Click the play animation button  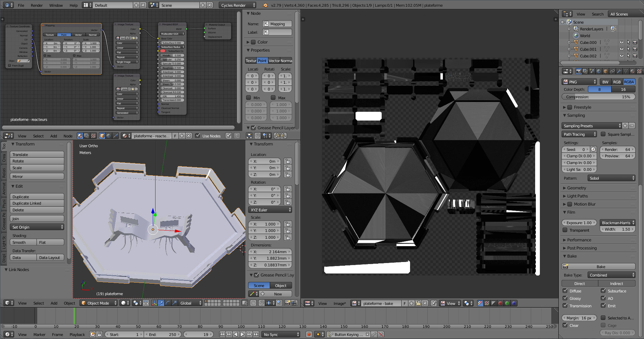point(242,334)
